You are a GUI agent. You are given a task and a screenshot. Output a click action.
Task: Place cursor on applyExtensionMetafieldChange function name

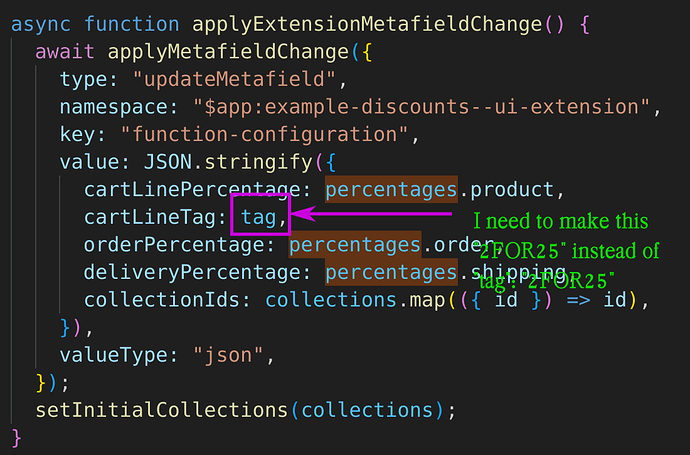pyautogui.click(x=367, y=24)
